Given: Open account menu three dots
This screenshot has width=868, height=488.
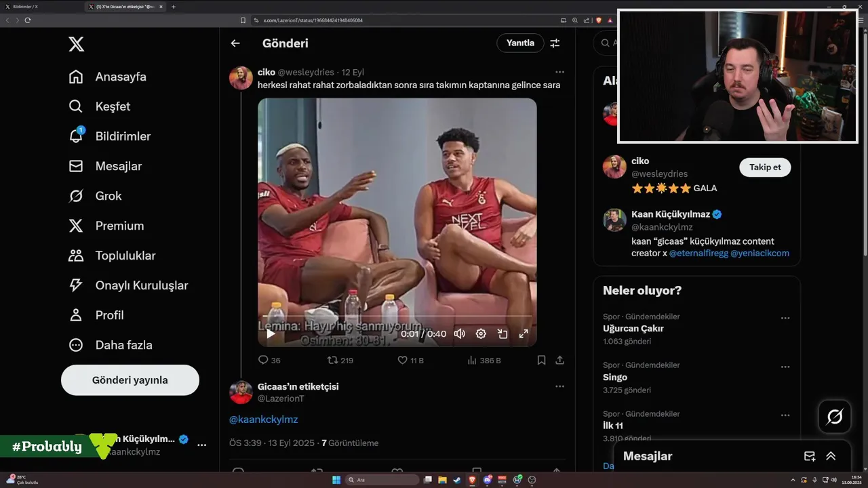Looking at the screenshot, I should (201, 445).
